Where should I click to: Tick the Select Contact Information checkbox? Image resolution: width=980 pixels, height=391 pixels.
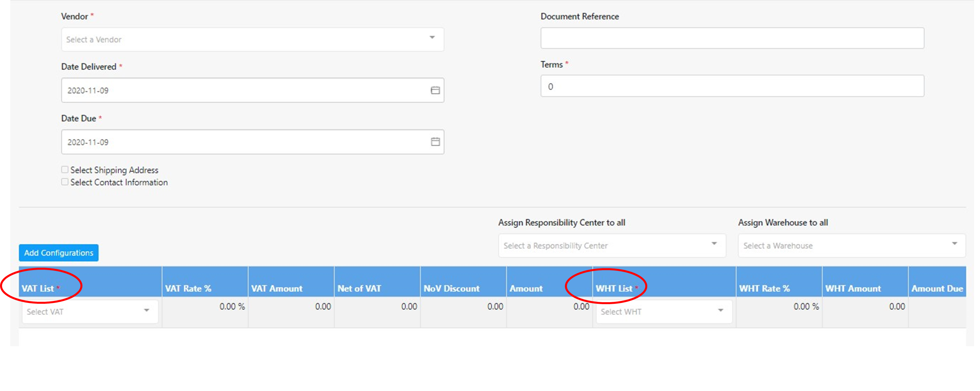65,182
